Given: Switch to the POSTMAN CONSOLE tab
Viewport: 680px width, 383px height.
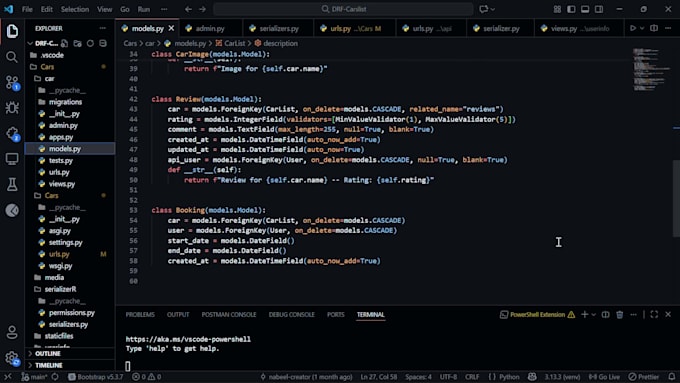Looking at the screenshot, I should tap(229, 314).
